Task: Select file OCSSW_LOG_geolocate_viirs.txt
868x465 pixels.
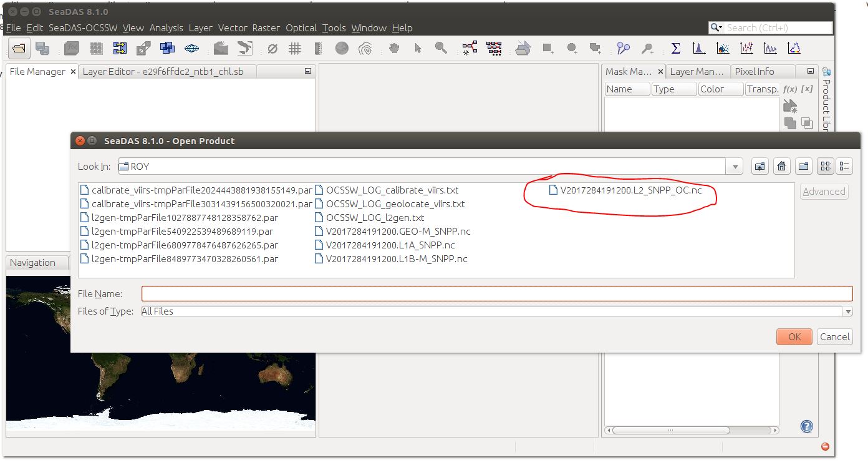Action: 391,204
